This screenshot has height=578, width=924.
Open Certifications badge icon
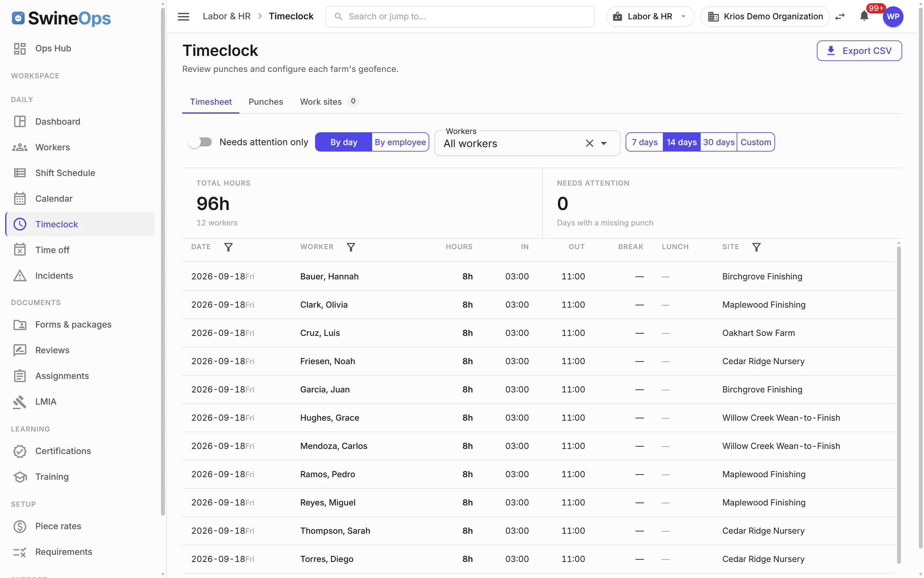pyautogui.click(x=20, y=451)
